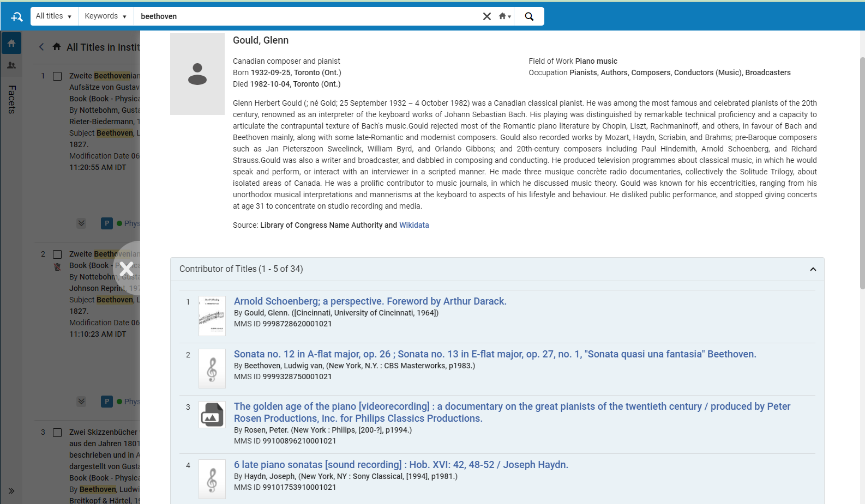This screenshot has width=865, height=504.
Task: Open the Facets side panel
Action: point(11,100)
